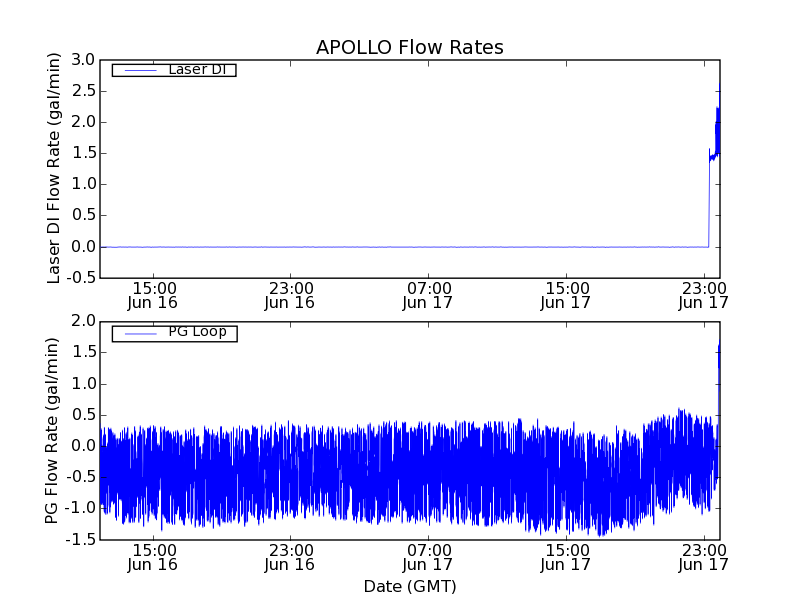
Task: Click the Laser DI Flow Rate y-axis label
Action: pyautogui.click(x=55, y=168)
